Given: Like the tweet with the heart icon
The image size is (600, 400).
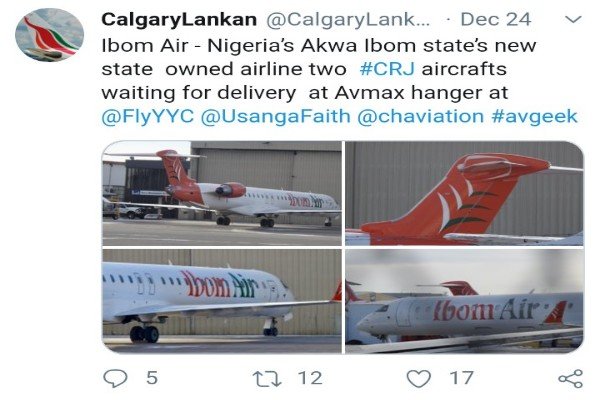Looking at the screenshot, I should 418,379.
